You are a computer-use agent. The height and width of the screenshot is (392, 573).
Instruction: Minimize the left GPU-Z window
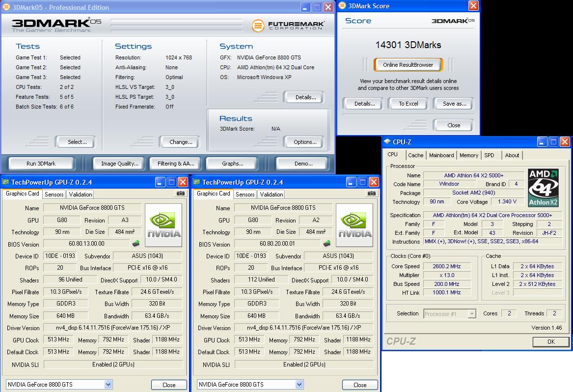tap(160, 182)
